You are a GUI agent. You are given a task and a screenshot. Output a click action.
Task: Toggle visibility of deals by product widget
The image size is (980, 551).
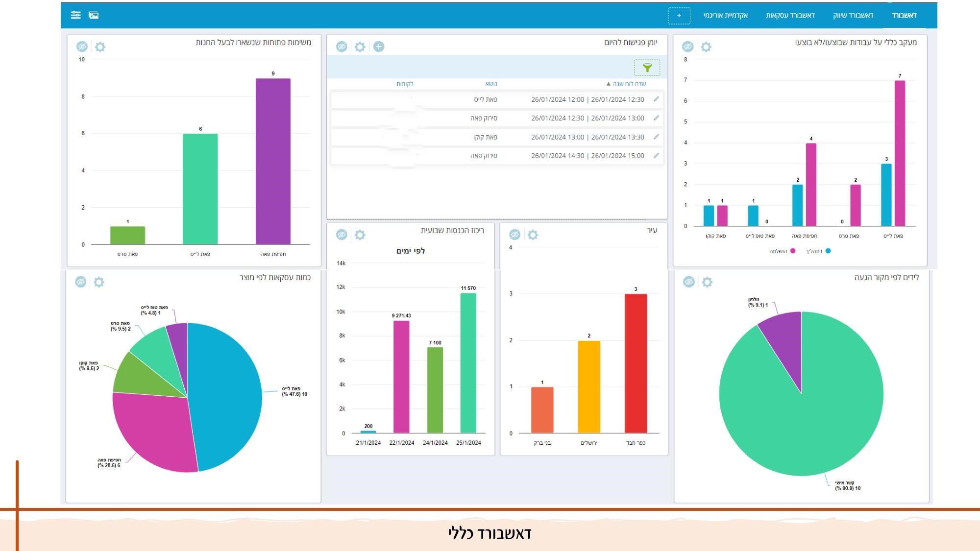[81, 282]
